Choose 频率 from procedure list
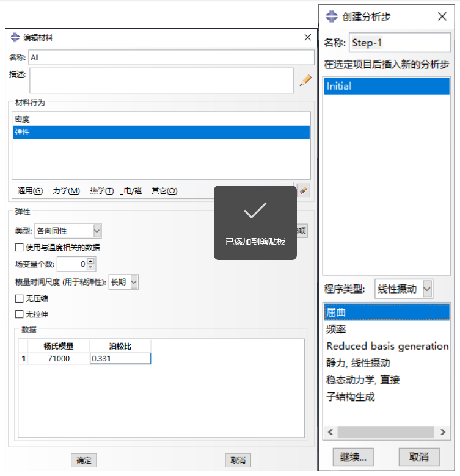The image size is (460, 476). pyautogui.click(x=337, y=329)
